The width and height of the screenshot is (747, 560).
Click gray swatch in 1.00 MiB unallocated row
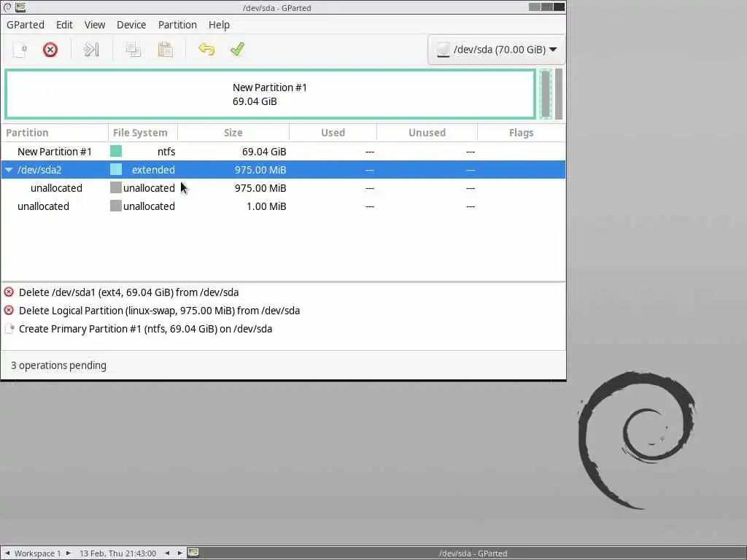tap(116, 206)
